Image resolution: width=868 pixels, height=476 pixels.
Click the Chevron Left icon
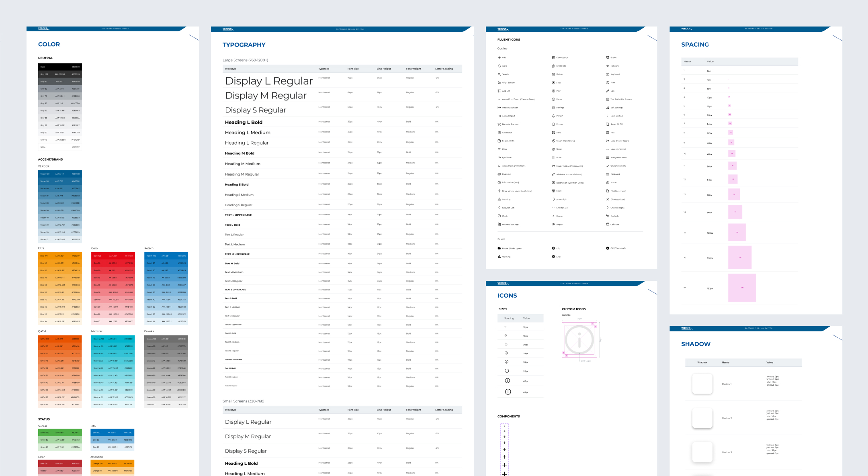[x=499, y=208]
